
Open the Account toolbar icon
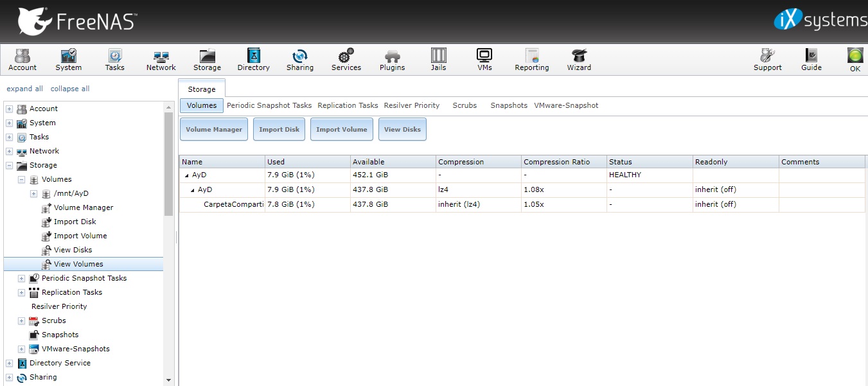[22, 60]
